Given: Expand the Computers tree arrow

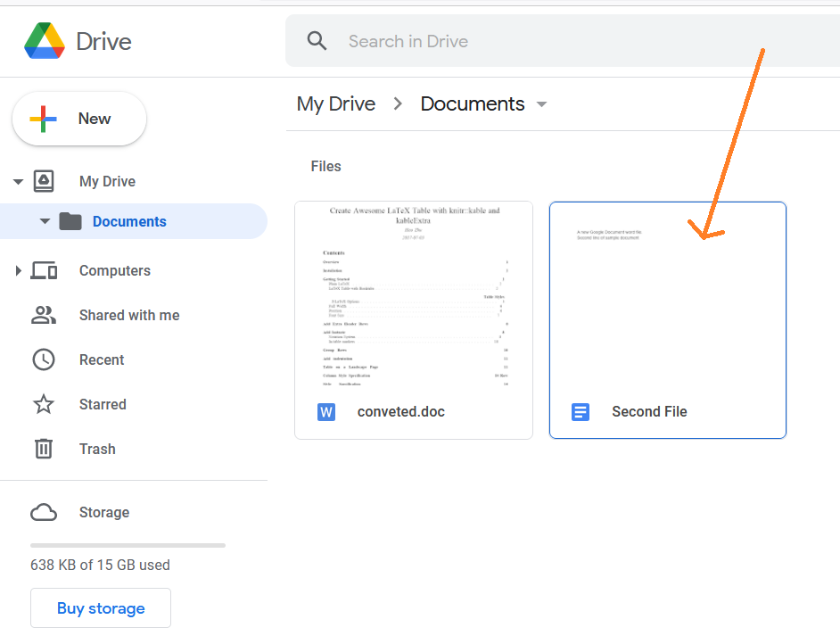Looking at the screenshot, I should point(18,270).
